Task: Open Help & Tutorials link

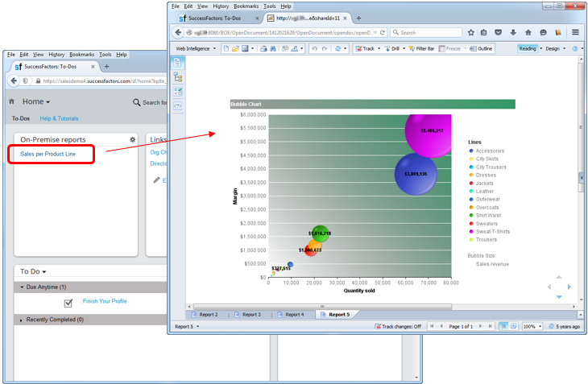Action: tap(59, 118)
